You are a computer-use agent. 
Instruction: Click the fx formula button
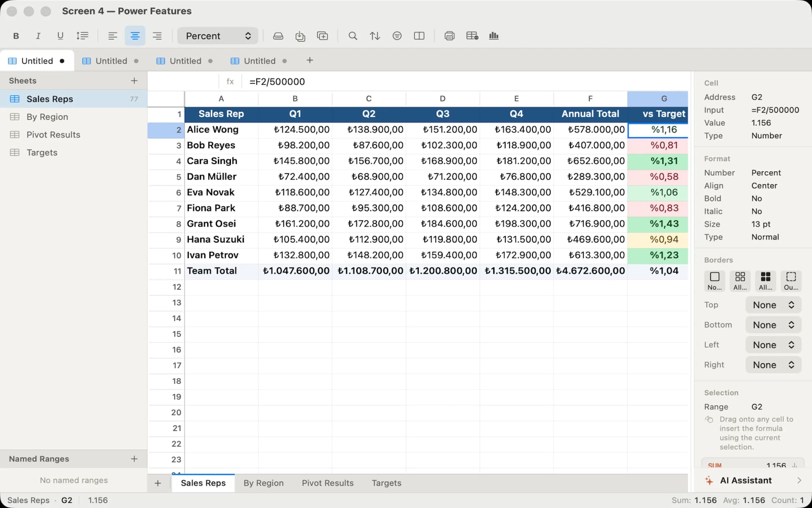(x=230, y=81)
